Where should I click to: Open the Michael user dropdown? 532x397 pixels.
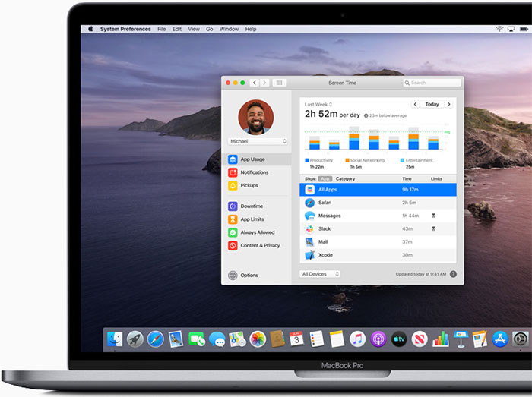click(x=258, y=141)
